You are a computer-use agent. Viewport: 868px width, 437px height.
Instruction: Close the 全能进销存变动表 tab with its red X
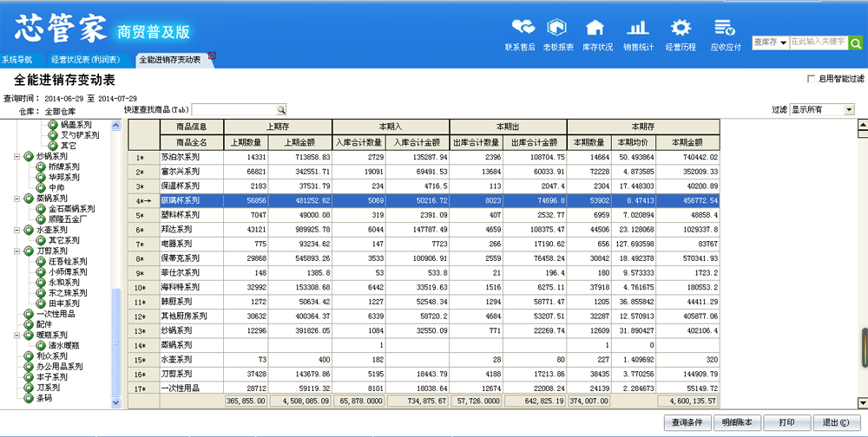click(212, 55)
